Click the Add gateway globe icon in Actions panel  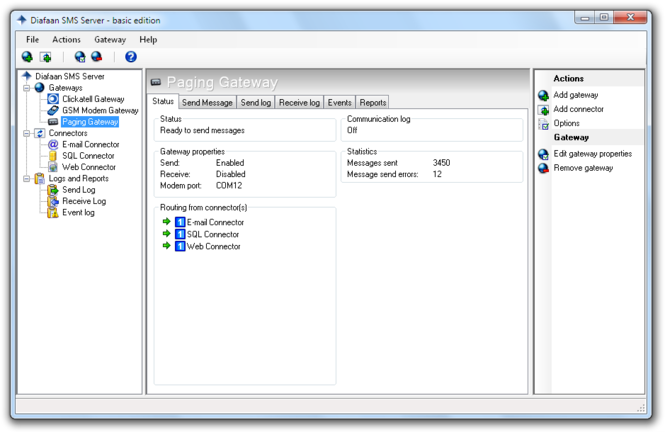coord(543,95)
